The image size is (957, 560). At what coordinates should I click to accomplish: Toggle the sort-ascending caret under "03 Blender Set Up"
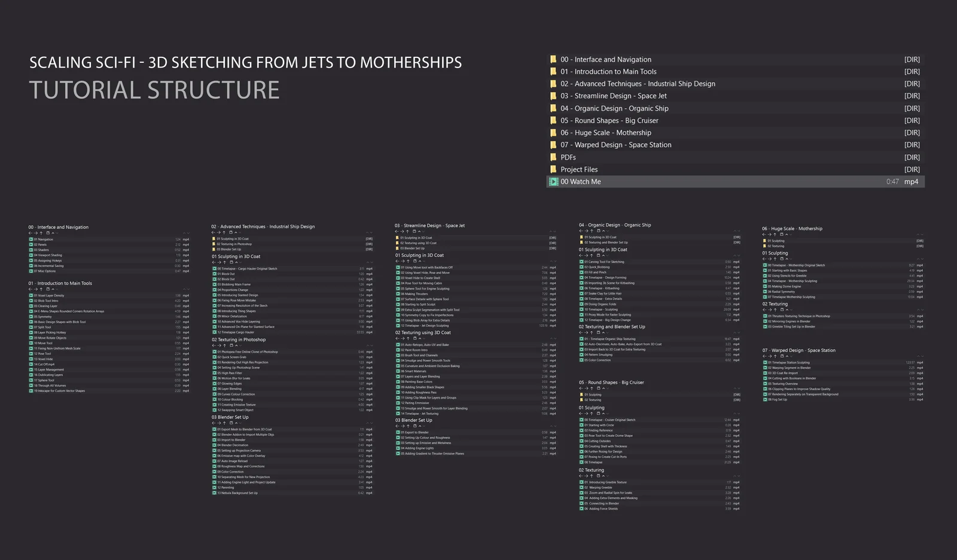coord(237,423)
